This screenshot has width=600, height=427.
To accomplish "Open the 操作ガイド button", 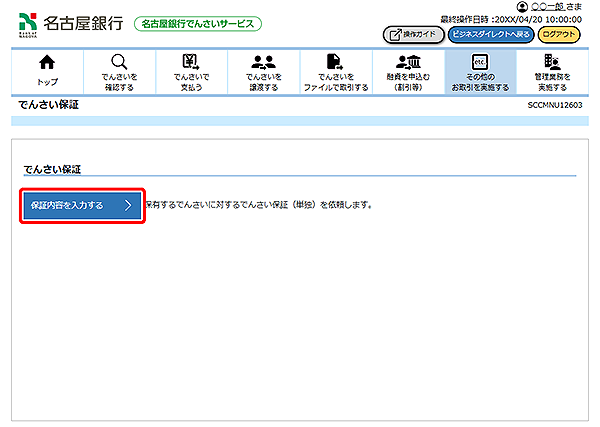I will click(412, 34).
